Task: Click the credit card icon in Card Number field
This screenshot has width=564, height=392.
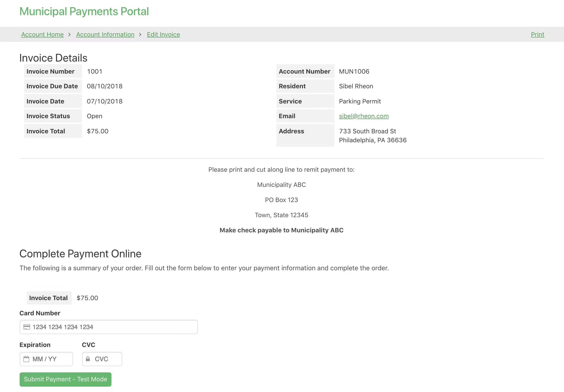Action: click(x=27, y=327)
